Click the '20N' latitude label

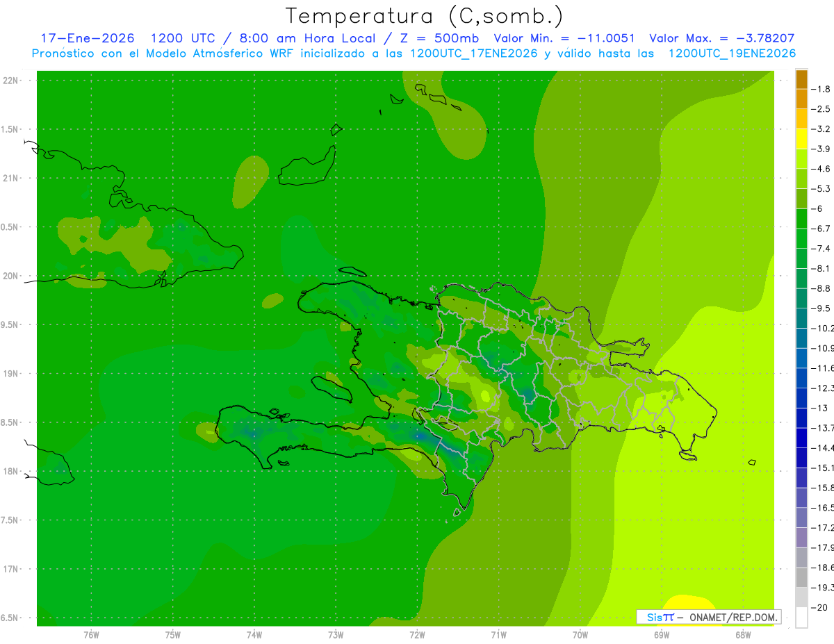[x=12, y=276]
